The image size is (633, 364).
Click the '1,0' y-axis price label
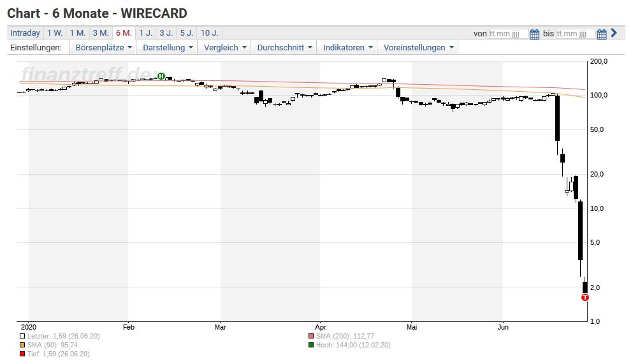coord(595,322)
